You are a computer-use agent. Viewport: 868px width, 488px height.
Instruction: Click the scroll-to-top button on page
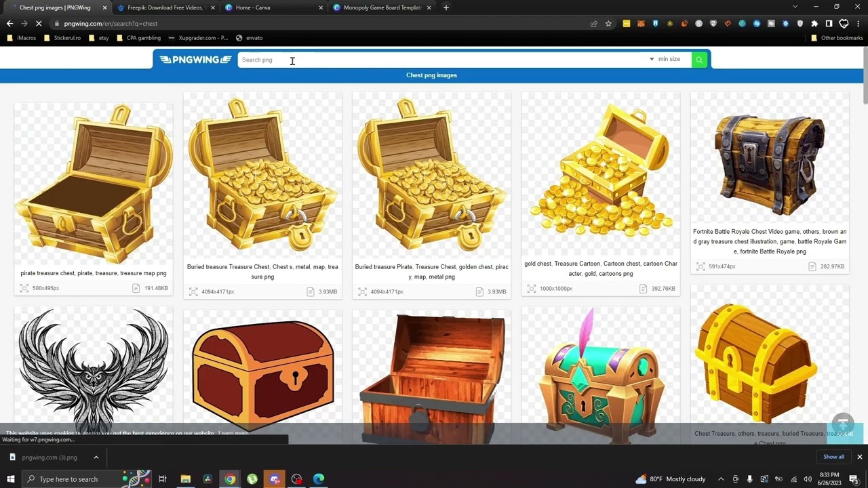point(843,424)
